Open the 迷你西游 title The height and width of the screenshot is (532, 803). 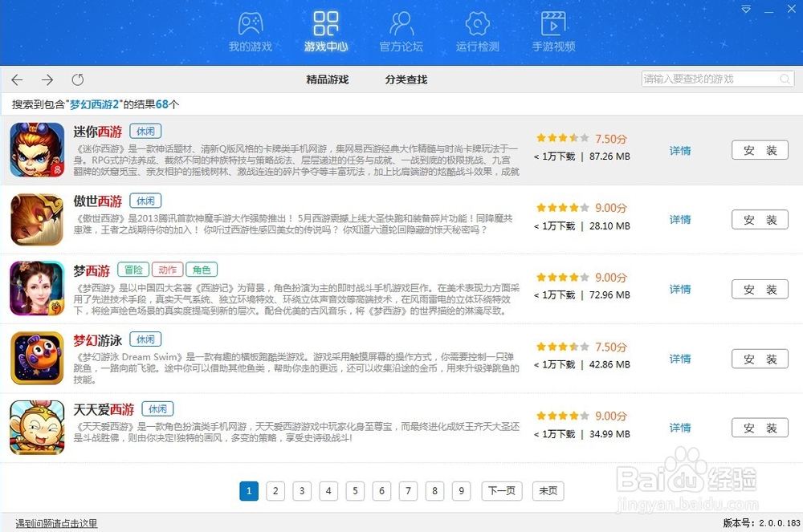(x=98, y=132)
